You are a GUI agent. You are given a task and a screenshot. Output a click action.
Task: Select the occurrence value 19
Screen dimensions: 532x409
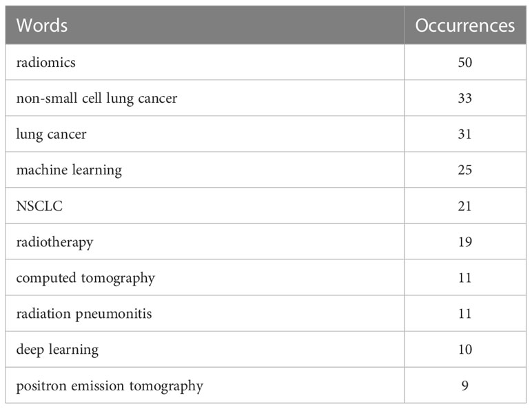(465, 242)
